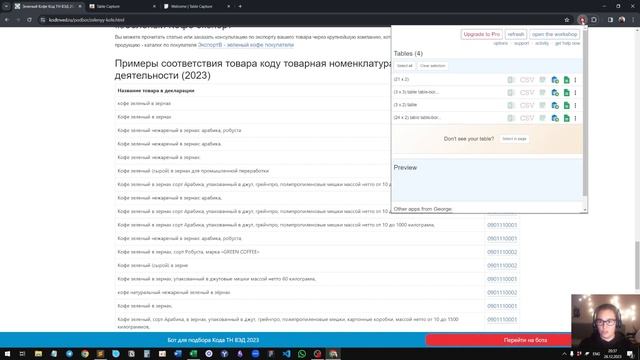
Task: Open the browser extensions puzzle menu
Action: tap(594, 20)
